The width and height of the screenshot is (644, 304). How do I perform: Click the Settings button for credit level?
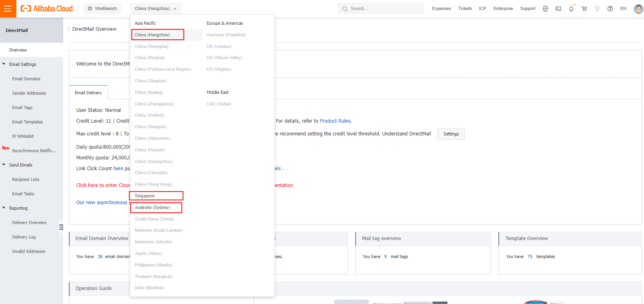(x=451, y=134)
